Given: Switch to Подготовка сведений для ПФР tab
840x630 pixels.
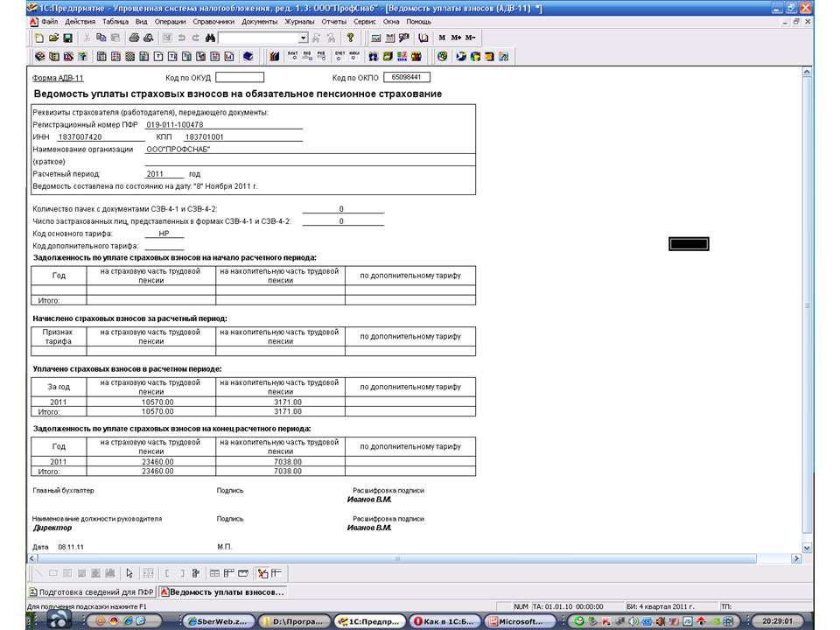Looking at the screenshot, I should click(x=92, y=592).
